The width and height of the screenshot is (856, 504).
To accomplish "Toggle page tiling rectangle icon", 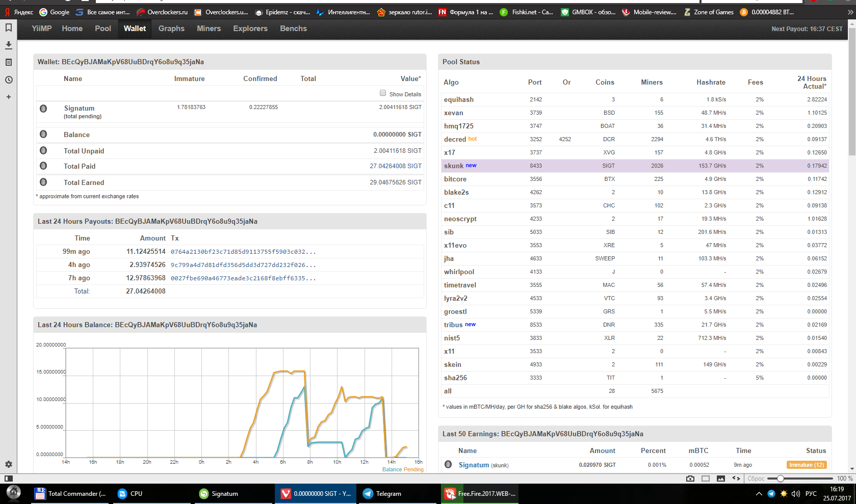I will (x=706, y=479).
